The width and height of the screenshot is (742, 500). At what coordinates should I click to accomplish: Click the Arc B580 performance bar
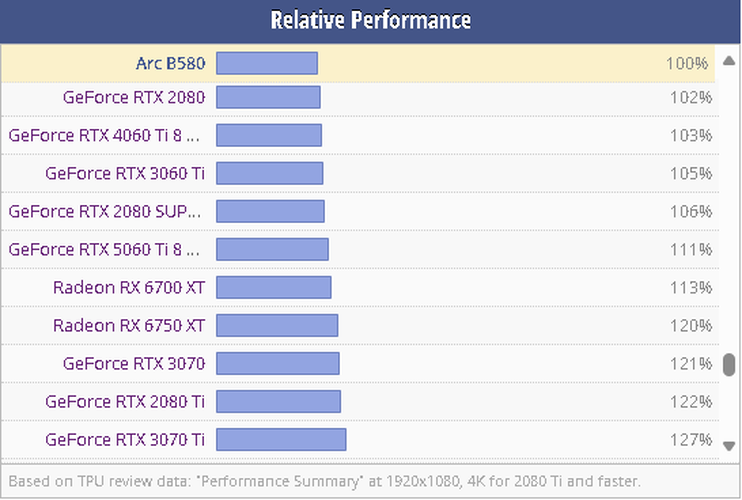click(267, 64)
